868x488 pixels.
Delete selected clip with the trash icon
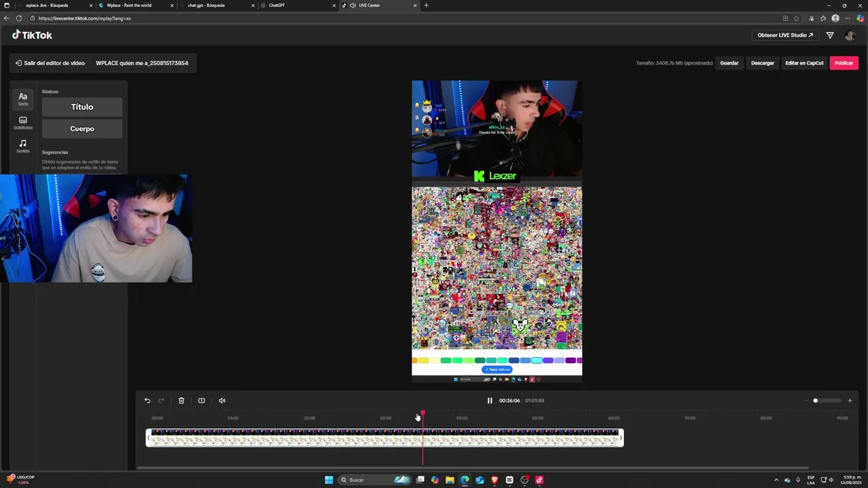(x=181, y=401)
